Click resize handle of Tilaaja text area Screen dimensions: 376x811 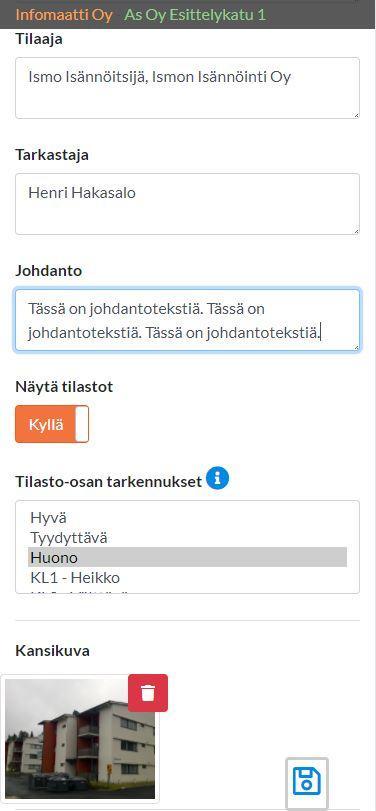point(356,115)
